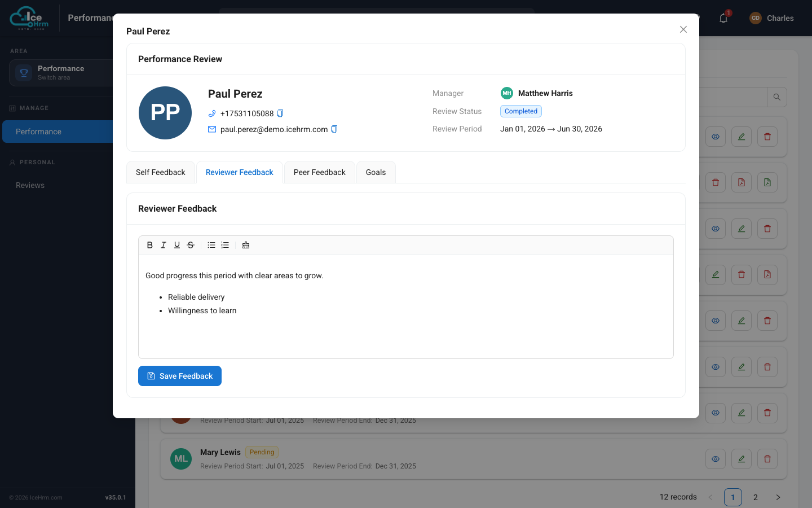Apply strikethrough formatting in the editor
Image resolution: width=812 pixels, height=508 pixels.
pos(191,245)
